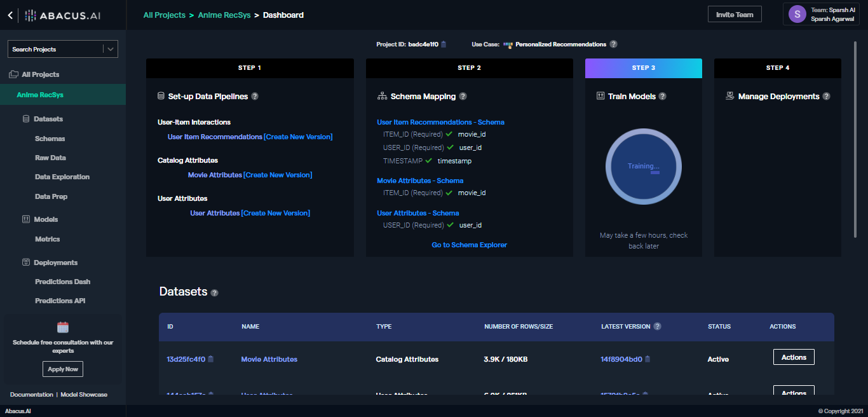Go to Predictions Dash in sidebar
Viewport: 868px width, 417px height.
(x=62, y=282)
